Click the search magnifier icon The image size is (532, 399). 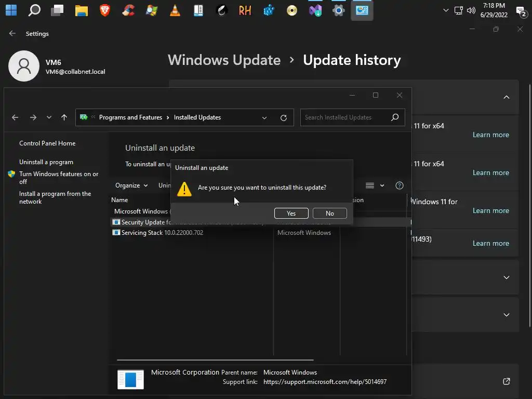point(395,117)
